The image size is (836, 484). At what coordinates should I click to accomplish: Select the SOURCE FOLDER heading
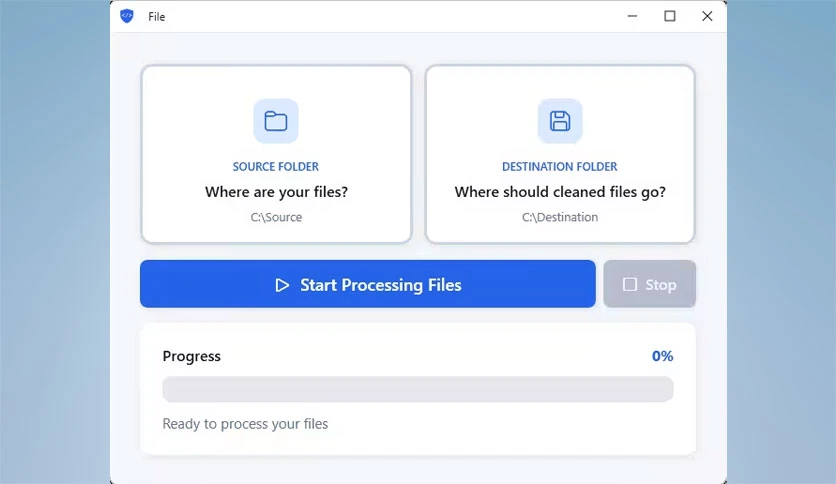click(x=276, y=167)
